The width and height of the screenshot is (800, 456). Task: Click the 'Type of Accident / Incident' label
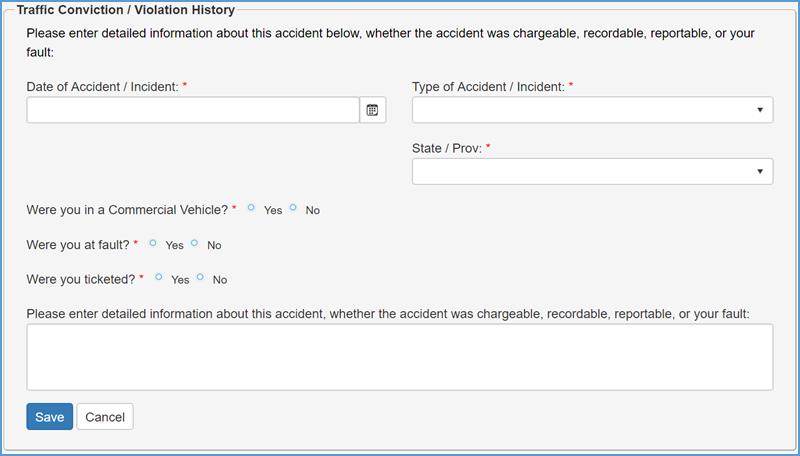(488, 87)
